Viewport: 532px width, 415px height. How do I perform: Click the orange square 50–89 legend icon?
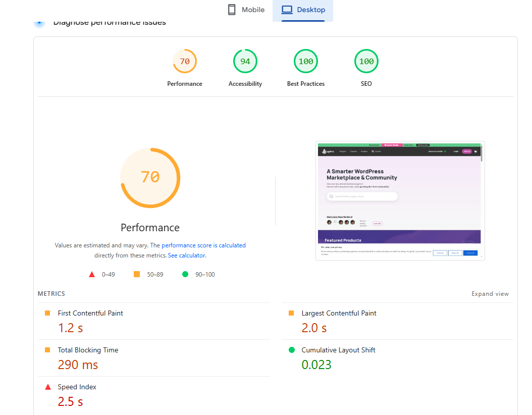pos(137,274)
